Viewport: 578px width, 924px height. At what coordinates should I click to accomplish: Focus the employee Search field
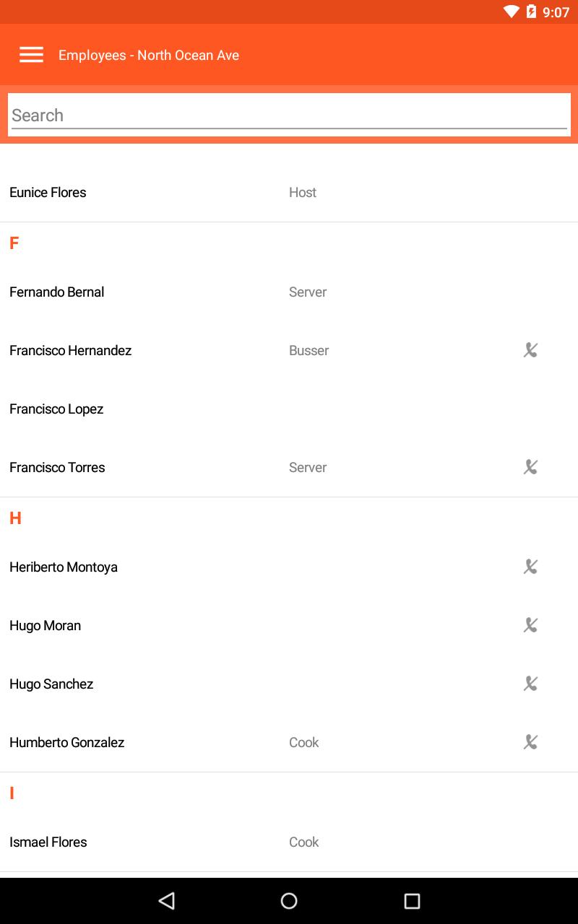289,115
